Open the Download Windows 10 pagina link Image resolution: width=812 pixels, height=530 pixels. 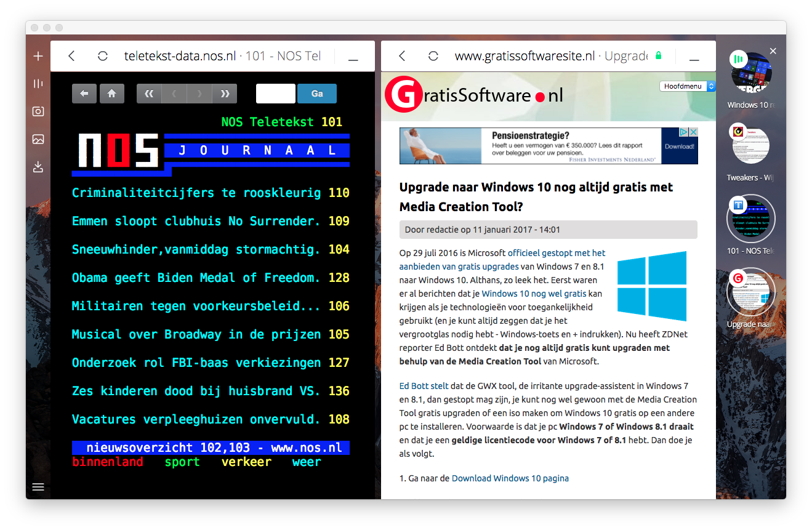pos(510,478)
